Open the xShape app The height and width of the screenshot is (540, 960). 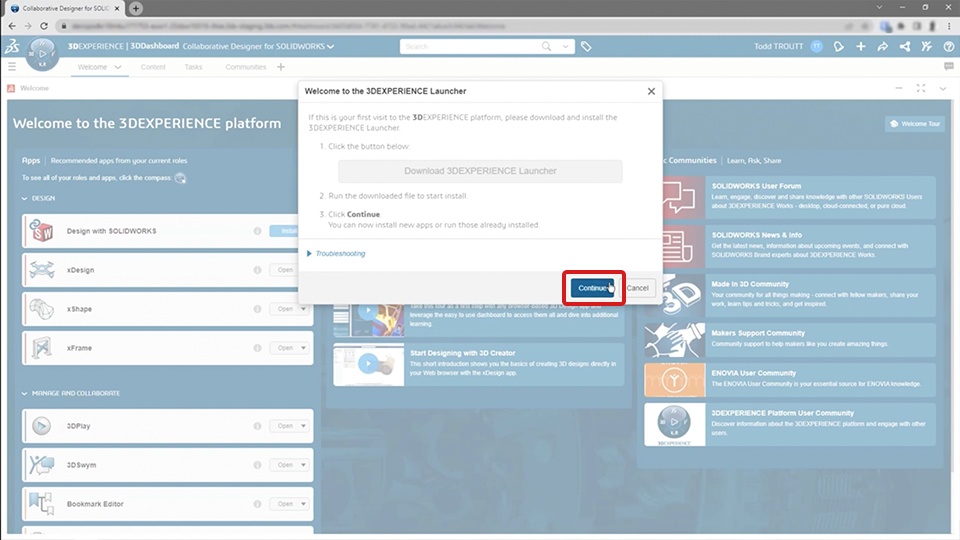[x=284, y=309]
